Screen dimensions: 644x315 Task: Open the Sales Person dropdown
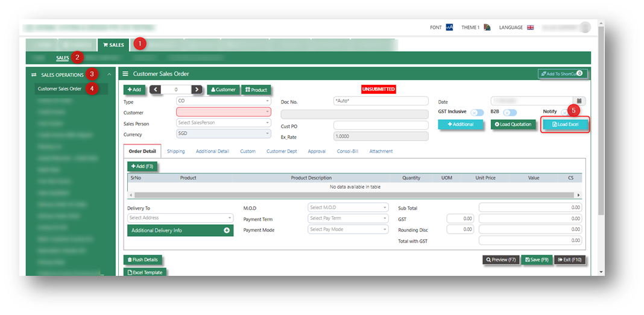[224, 123]
